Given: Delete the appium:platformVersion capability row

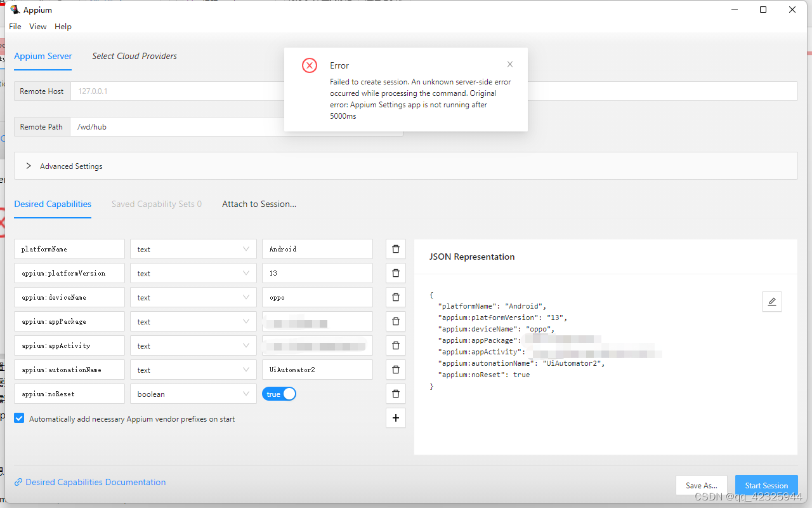Looking at the screenshot, I should [x=396, y=273].
